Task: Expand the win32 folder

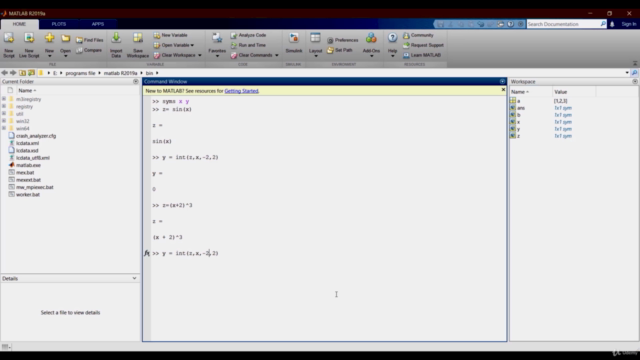Action: pyautogui.click(x=4, y=121)
